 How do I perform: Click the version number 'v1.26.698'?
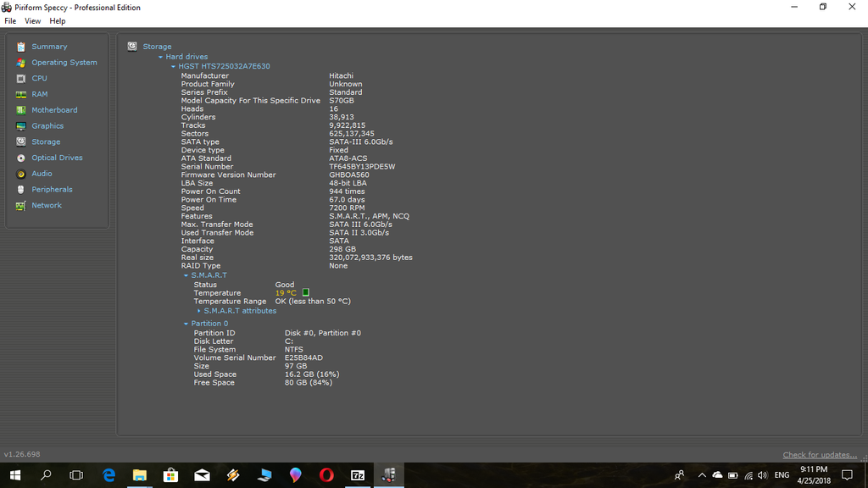point(22,454)
